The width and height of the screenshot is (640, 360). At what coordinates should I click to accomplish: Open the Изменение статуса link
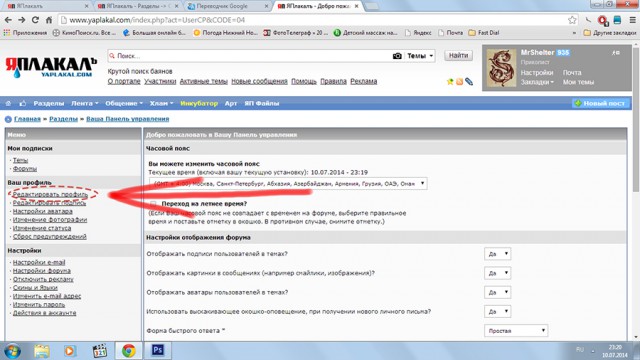pyautogui.click(x=42, y=228)
